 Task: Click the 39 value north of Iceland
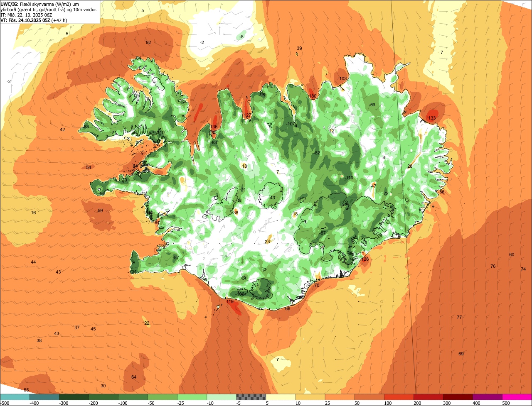pos(299,49)
